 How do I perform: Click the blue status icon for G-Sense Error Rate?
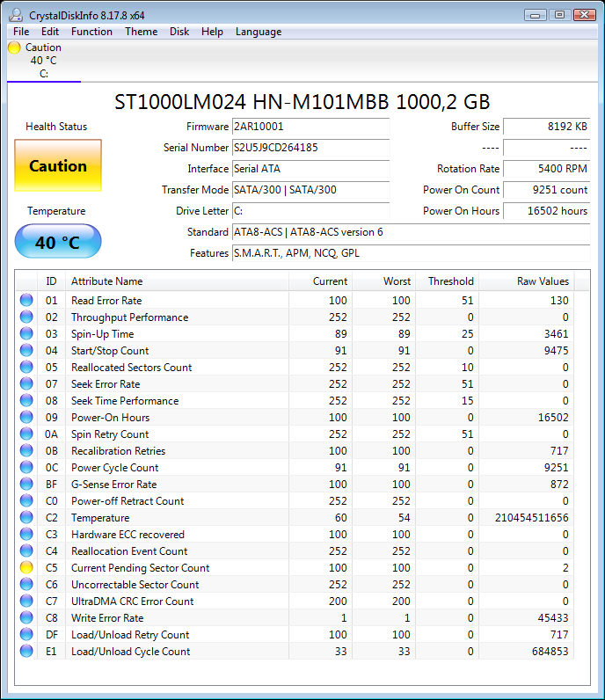click(26, 484)
